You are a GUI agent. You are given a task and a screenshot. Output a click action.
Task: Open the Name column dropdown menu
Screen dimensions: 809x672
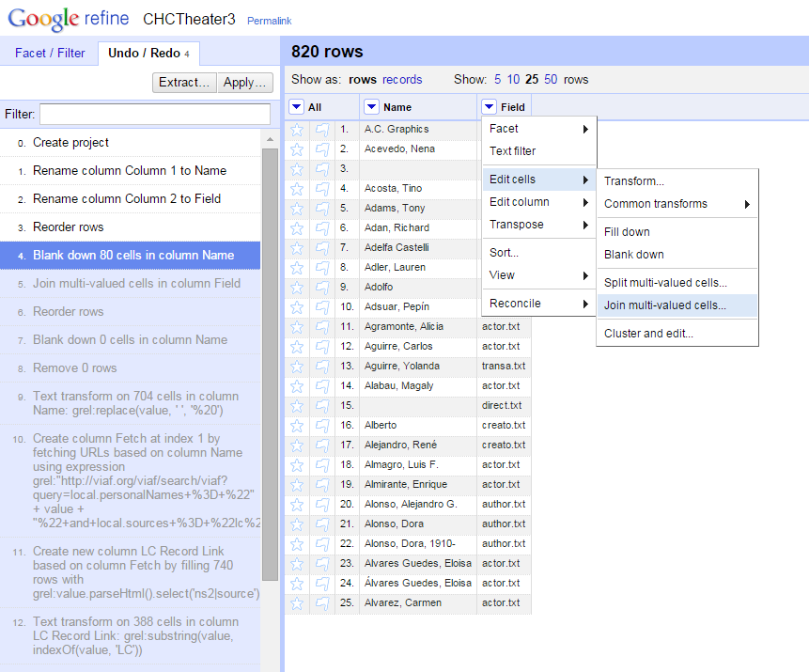coord(371,107)
